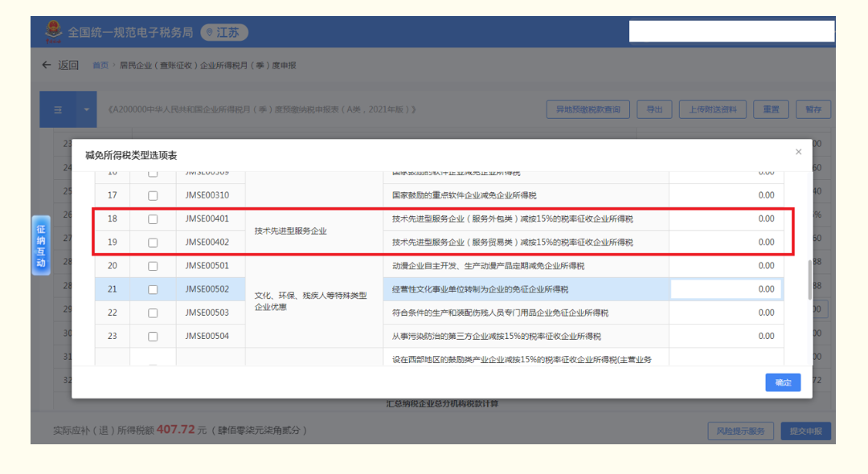Click the white search field in header
The height and width of the screenshot is (474, 868).
pyautogui.click(x=731, y=31)
